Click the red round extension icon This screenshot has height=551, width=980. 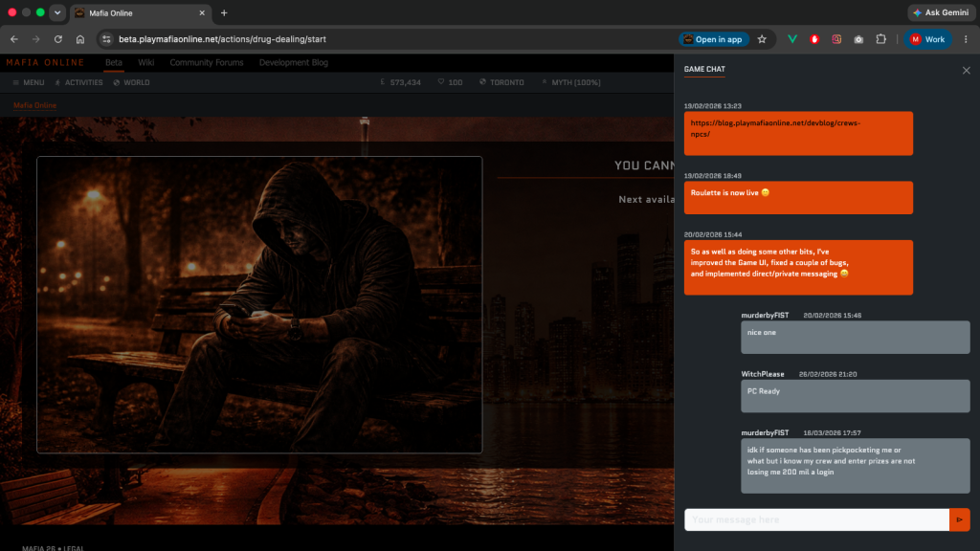tap(814, 39)
